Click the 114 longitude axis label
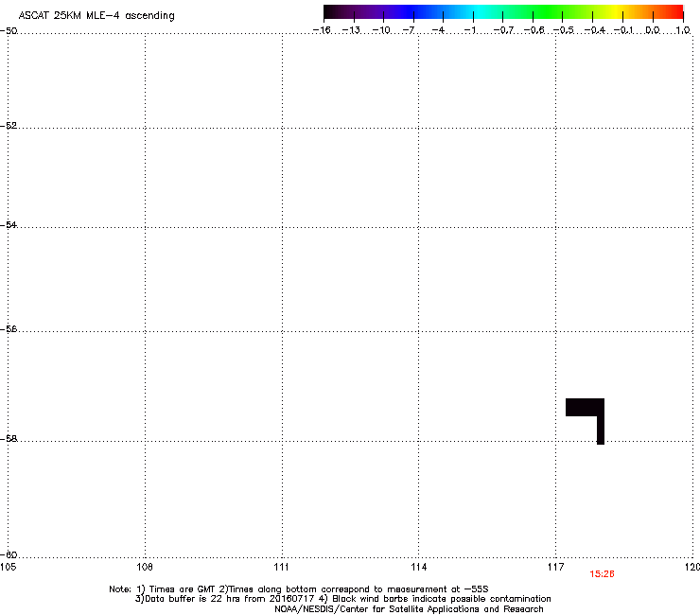 point(418,567)
